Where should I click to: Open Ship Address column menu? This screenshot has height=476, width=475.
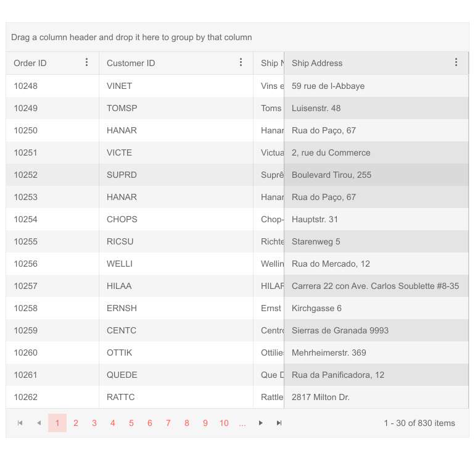(456, 62)
